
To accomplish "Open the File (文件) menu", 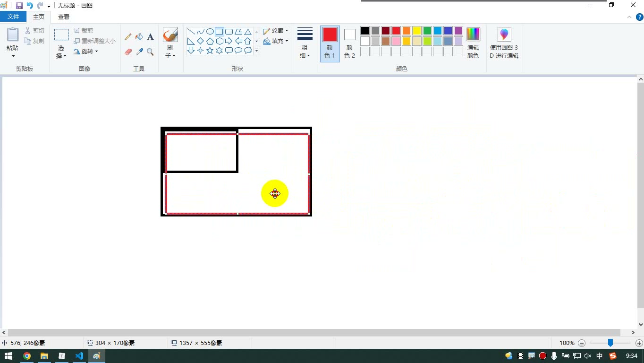I will tap(13, 17).
